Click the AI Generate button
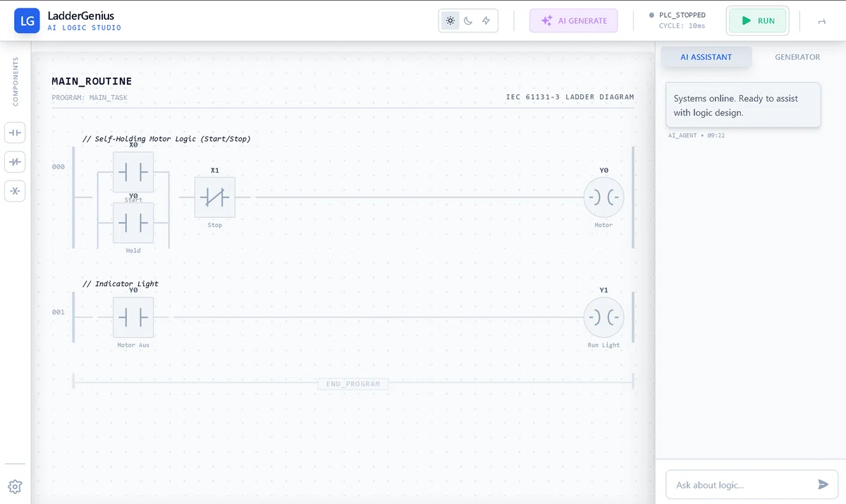Viewport: 846px width, 504px height. 574,20
